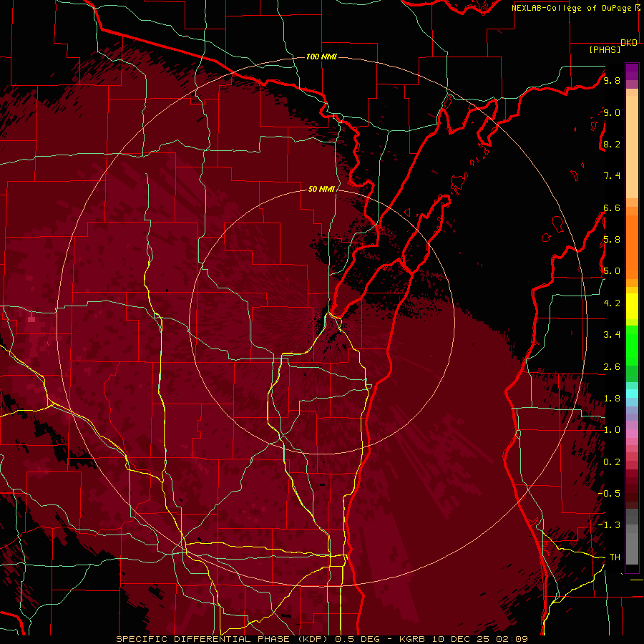
Task: Click the 1.8 value on the color scale
Action: click(x=612, y=398)
